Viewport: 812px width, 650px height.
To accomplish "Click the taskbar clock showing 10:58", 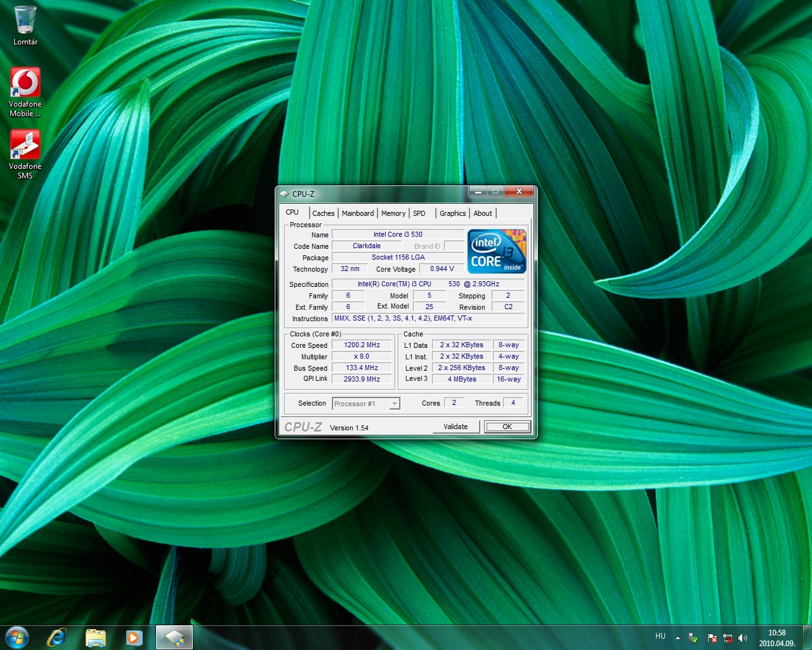I will pos(776,638).
